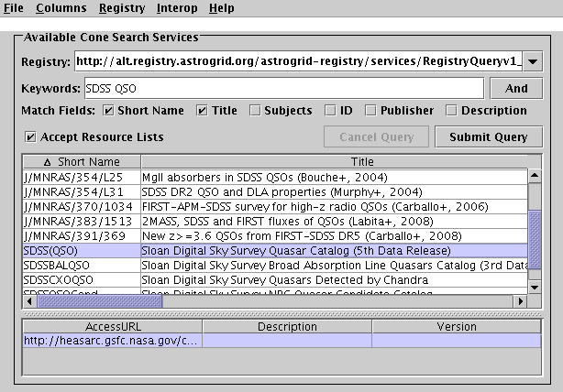The image size is (563, 392).
Task: Click the Version column header
Action: 457,327
